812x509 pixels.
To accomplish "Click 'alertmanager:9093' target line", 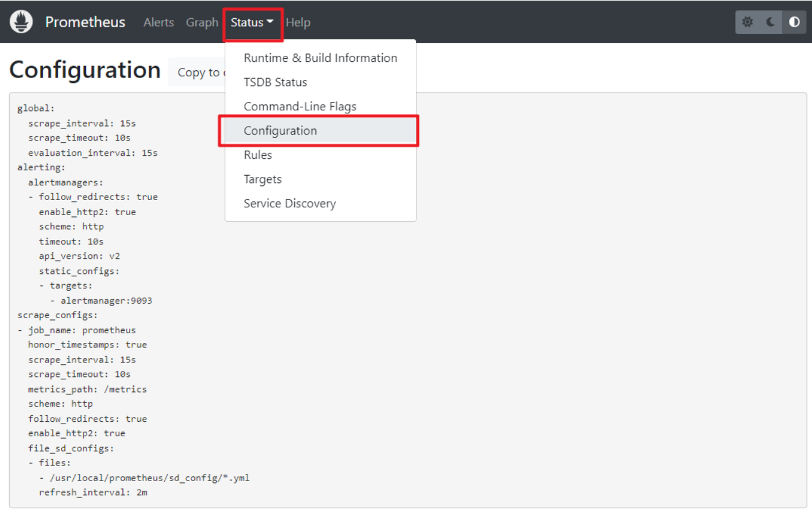I will [101, 301].
